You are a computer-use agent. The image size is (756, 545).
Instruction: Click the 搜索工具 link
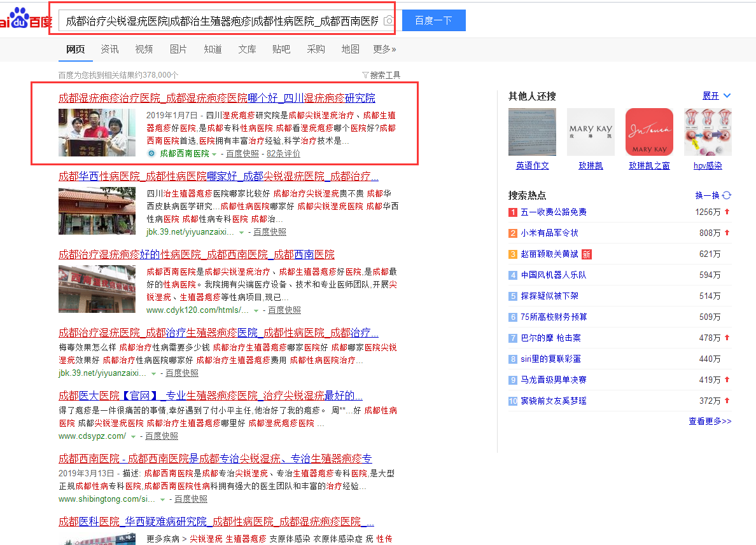tap(385, 75)
